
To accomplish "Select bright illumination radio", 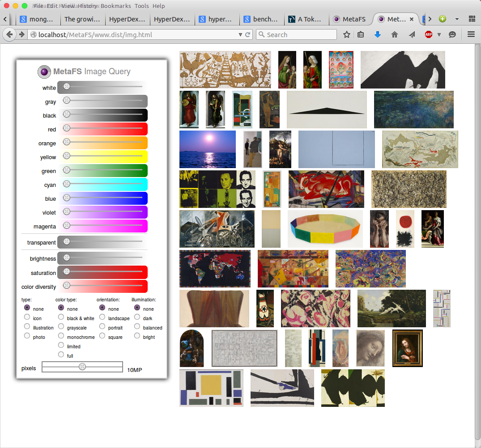I will pyautogui.click(x=137, y=336).
